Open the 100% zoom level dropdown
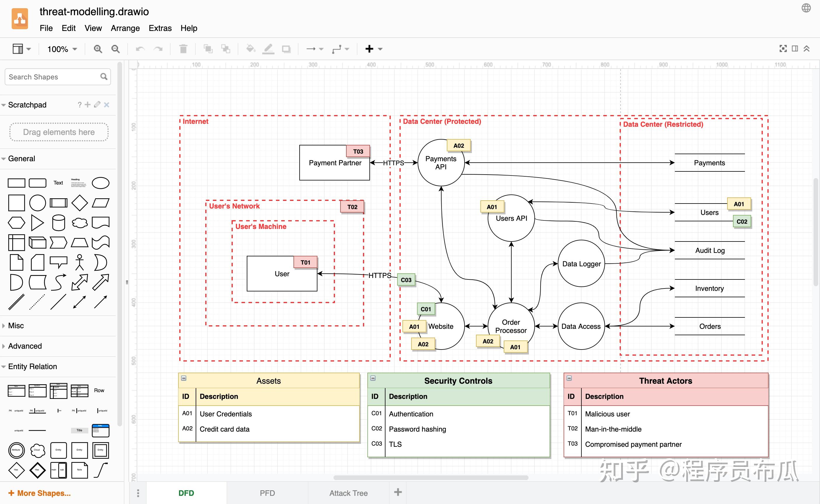The image size is (820, 504). pyautogui.click(x=62, y=49)
